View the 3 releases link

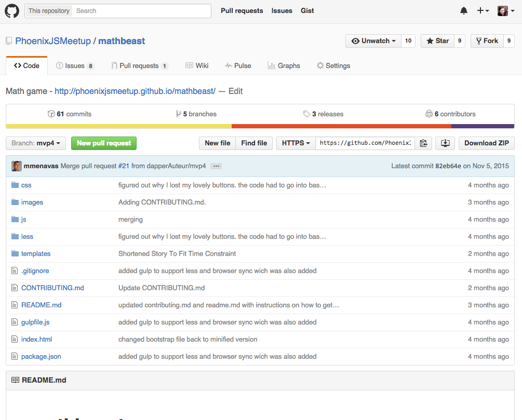[x=323, y=114]
